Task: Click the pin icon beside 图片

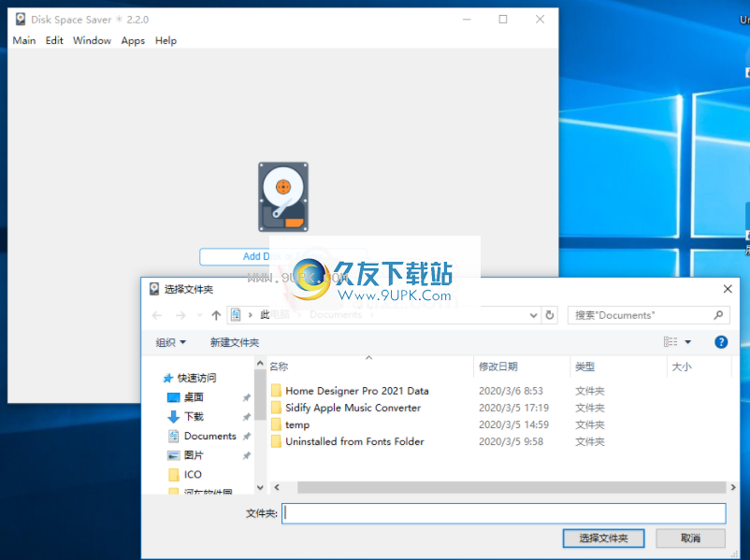Action: coord(246,455)
